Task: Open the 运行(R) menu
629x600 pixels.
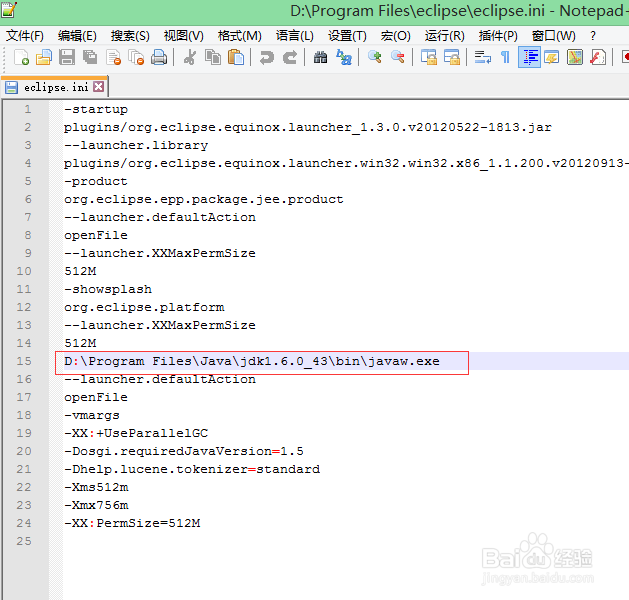Action: (444, 36)
